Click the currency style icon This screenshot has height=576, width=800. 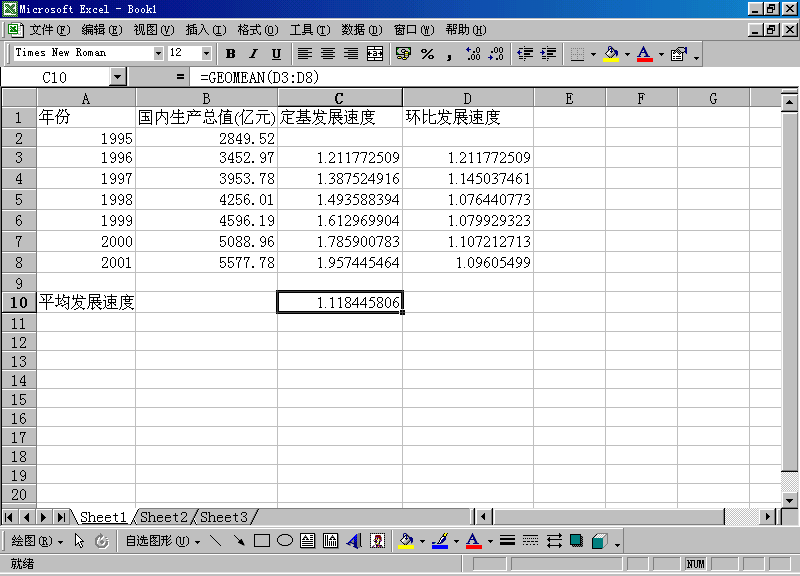(x=403, y=54)
